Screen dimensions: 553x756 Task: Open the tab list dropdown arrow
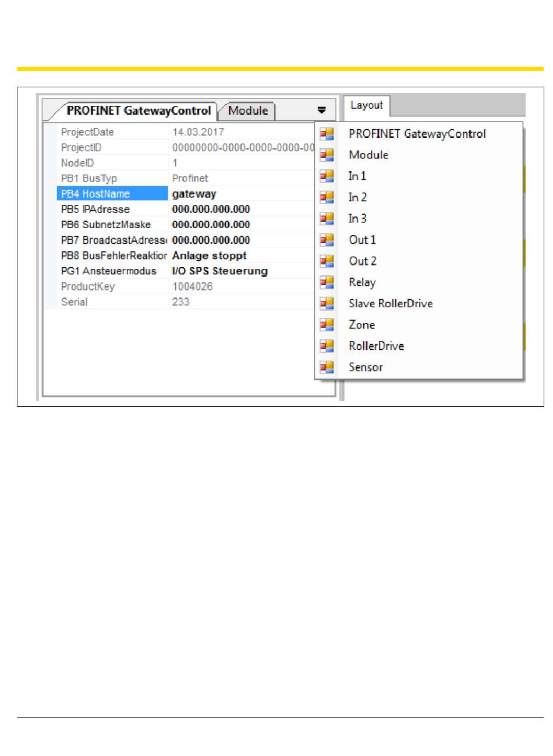tap(321, 110)
